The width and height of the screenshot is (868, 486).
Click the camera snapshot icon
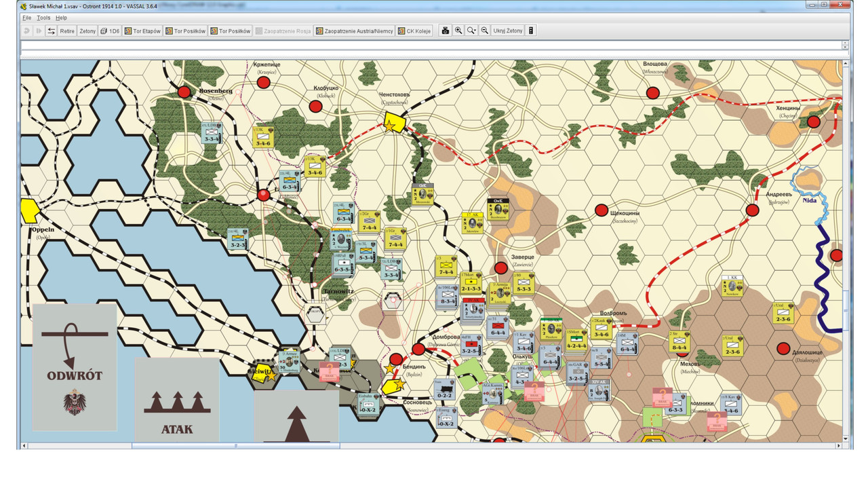[446, 31]
